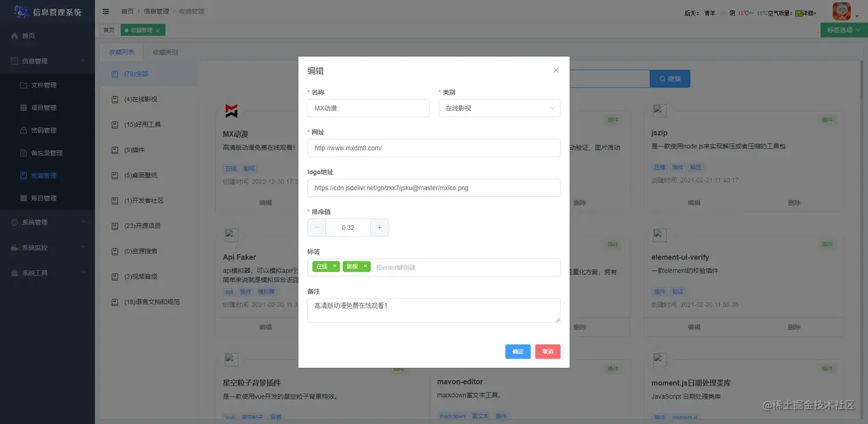Click into the 备注 textarea

[x=434, y=310]
